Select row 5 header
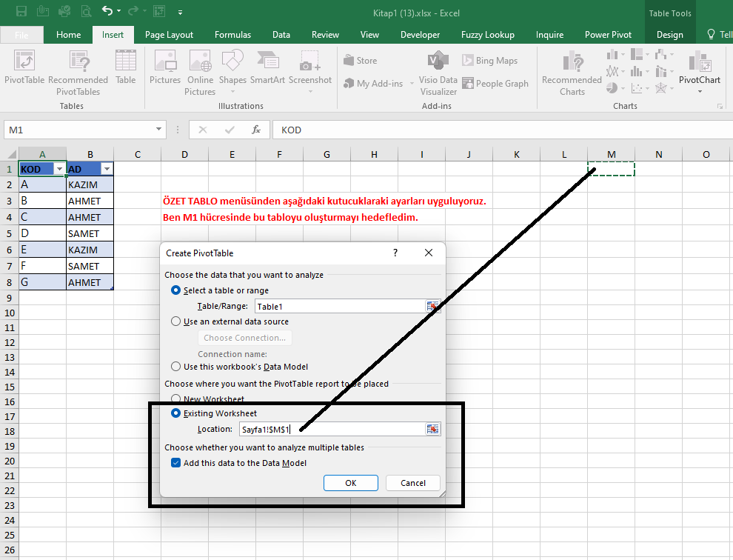 coord(10,233)
